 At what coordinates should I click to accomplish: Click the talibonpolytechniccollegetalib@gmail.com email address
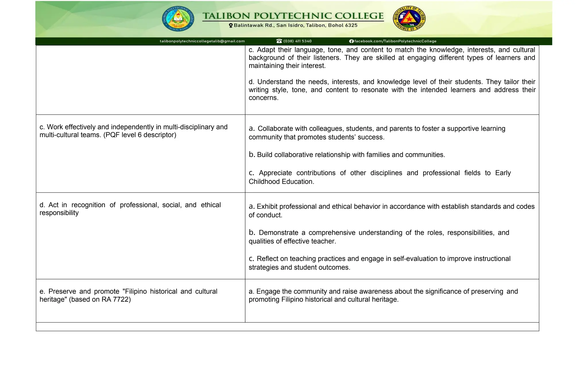[202, 41]
